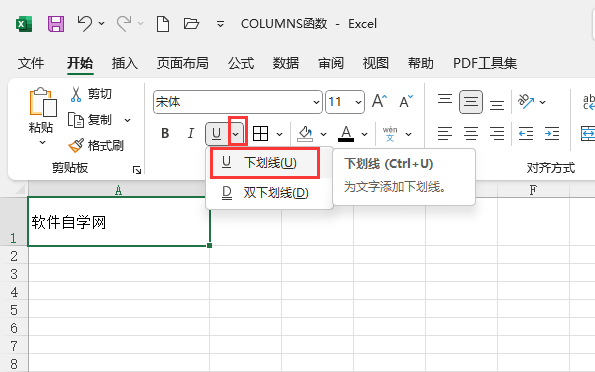This screenshot has width=595, height=372.
Task: Switch to the 数据 ribbon tab
Action: 286,63
